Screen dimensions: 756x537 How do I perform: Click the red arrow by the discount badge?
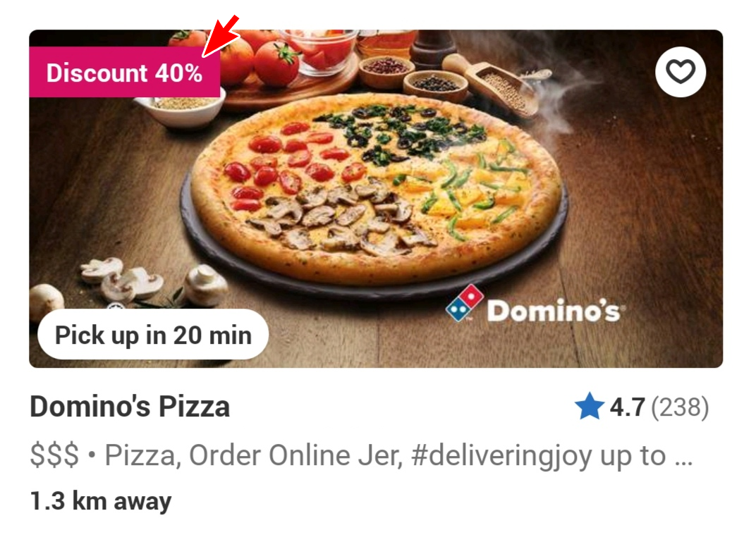[x=220, y=36]
